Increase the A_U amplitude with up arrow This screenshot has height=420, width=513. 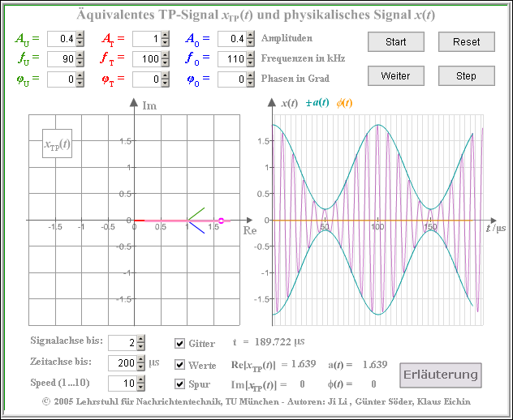click(80, 36)
